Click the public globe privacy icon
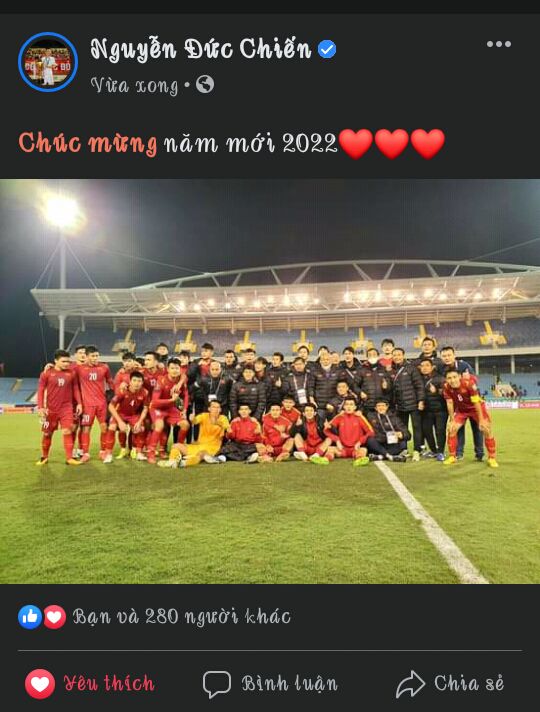Screen dimensions: 540x712 pos(205,84)
